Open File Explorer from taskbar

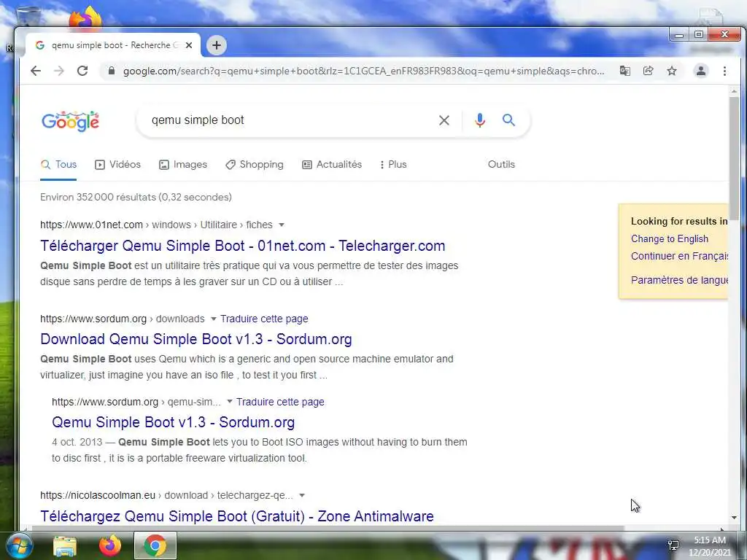(x=65, y=545)
